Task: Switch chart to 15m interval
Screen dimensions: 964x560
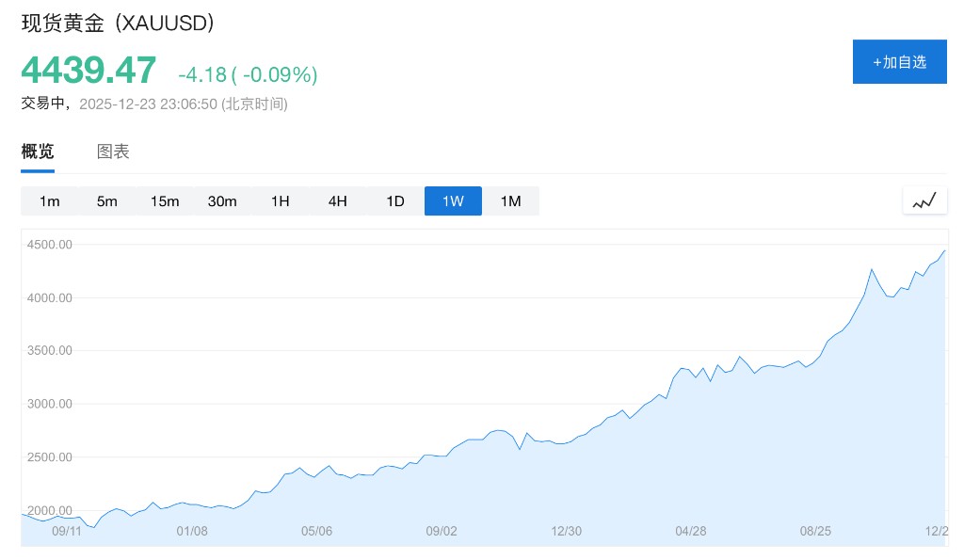Action: [165, 201]
